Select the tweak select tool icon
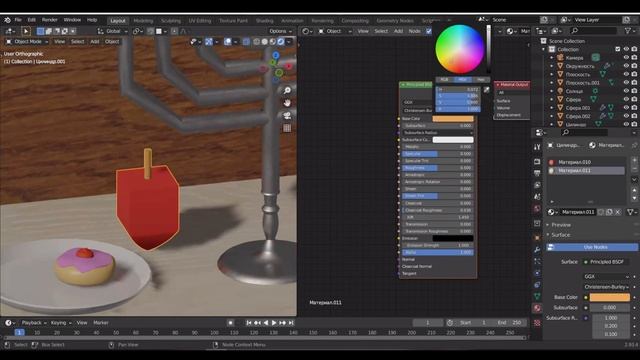The width and height of the screenshot is (640, 360). click(26, 31)
